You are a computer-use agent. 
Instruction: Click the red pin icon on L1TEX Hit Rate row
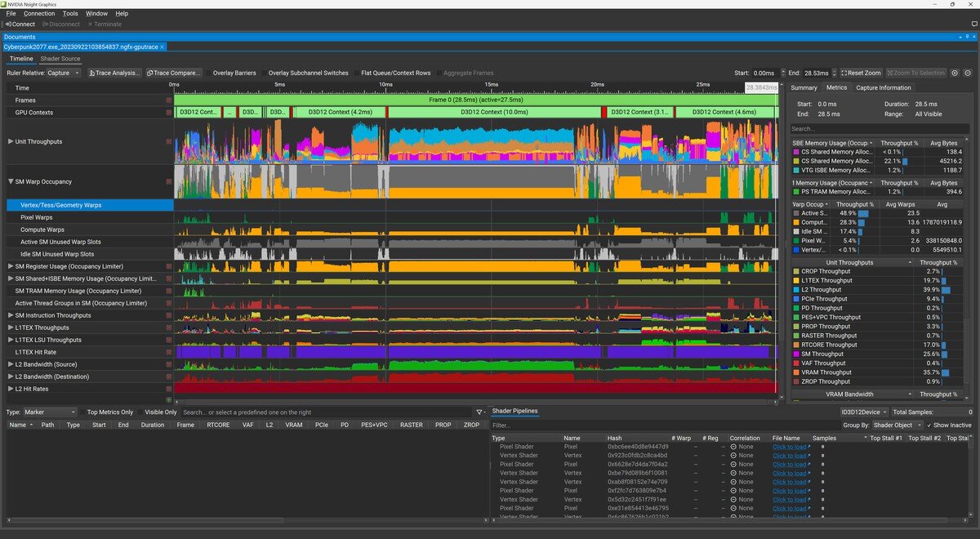[x=169, y=352]
